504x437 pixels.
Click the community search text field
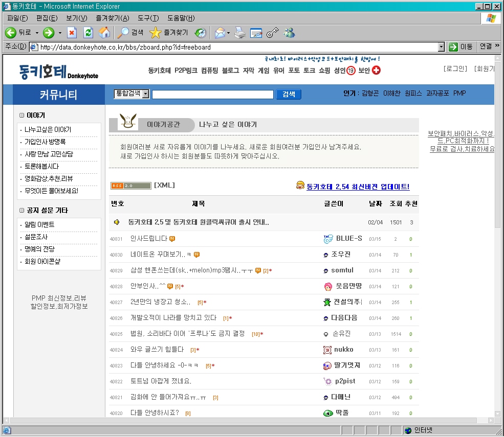tap(212, 94)
